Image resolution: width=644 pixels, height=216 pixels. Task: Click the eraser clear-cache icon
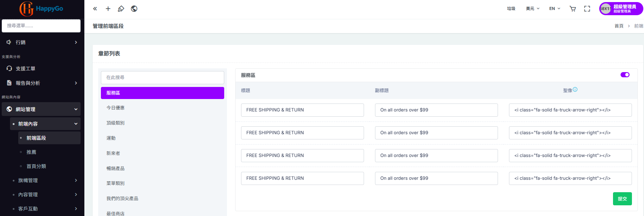121,9
